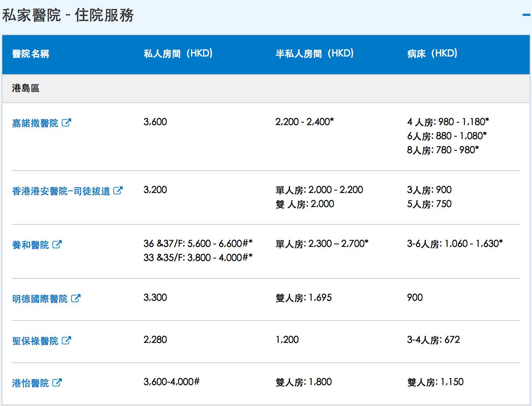Screen dimensions: 532x406
Task: Click the 3,200 private room price
Action: (x=155, y=190)
